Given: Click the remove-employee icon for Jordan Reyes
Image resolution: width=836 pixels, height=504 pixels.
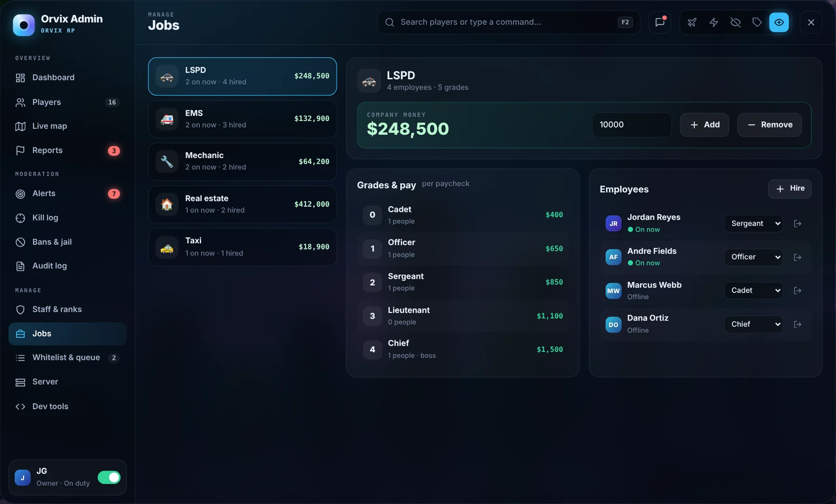Looking at the screenshot, I should [797, 223].
